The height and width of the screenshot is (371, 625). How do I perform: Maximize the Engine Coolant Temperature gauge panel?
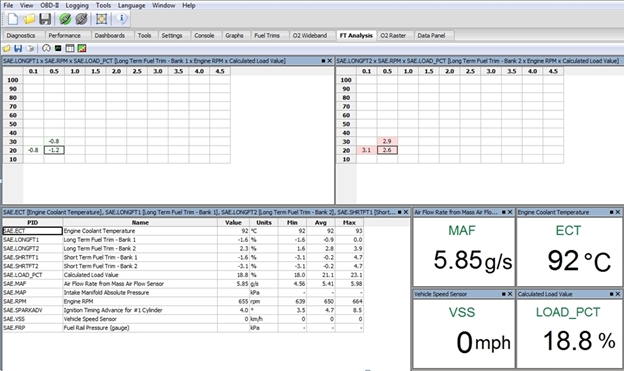611,212
